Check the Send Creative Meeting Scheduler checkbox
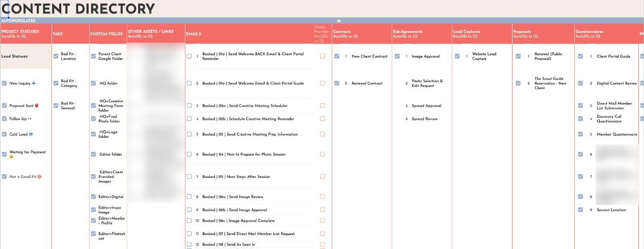This screenshot has height=249, width=644. (x=189, y=105)
